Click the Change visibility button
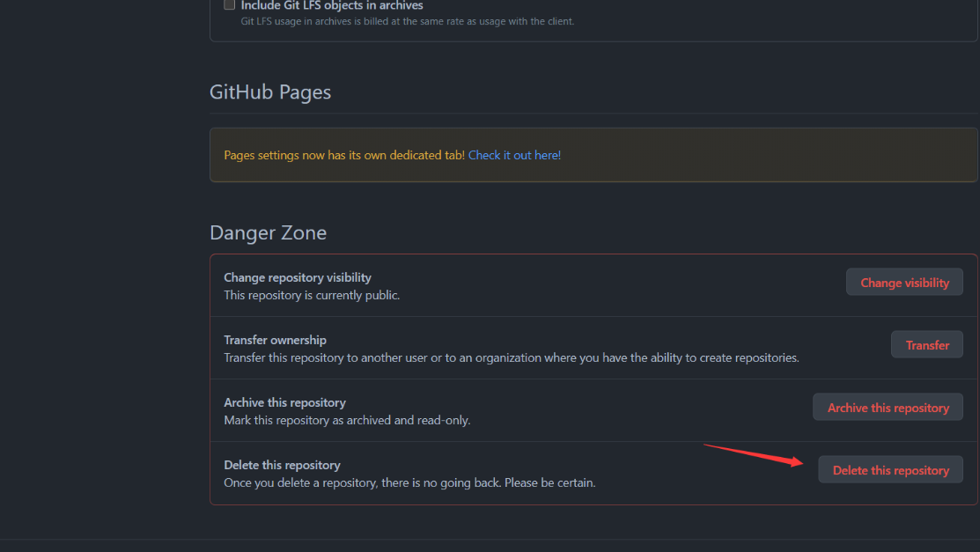Image resolution: width=980 pixels, height=552 pixels. 904,283
